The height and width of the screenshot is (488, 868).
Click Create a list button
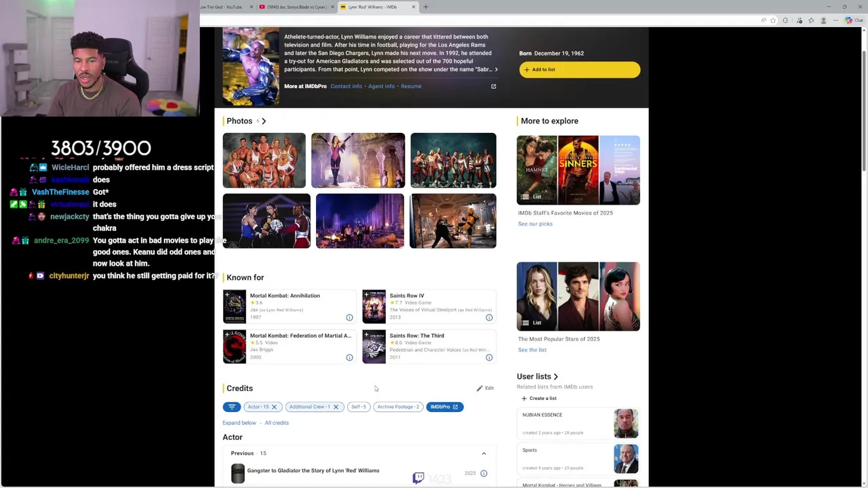(x=539, y=399)
